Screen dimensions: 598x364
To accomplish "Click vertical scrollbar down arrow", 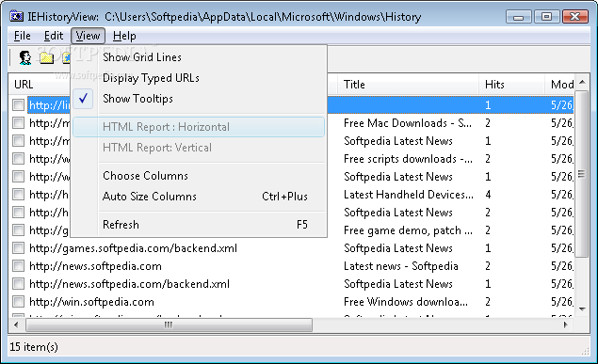I will pyautogui.click(x=582, y=309).
